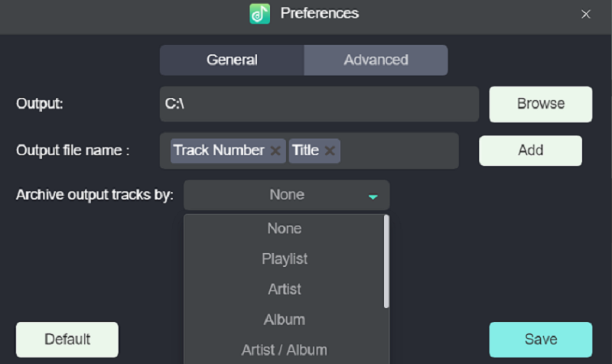Browse for an output folder
Viewport: 612px width, 364px height.
point(541,104)
